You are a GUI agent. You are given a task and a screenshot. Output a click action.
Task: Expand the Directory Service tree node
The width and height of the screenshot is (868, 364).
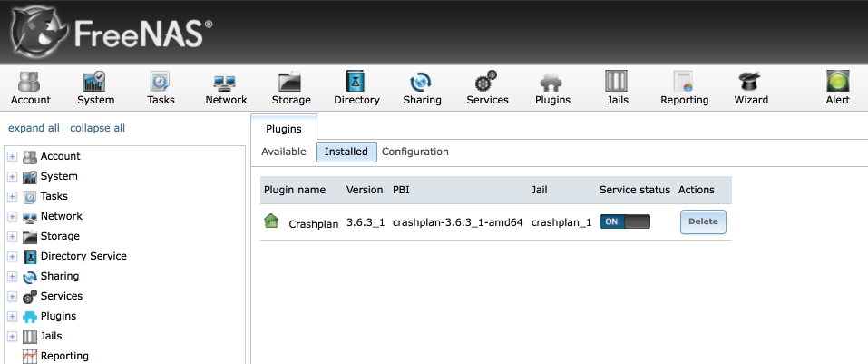click(12, 257)
